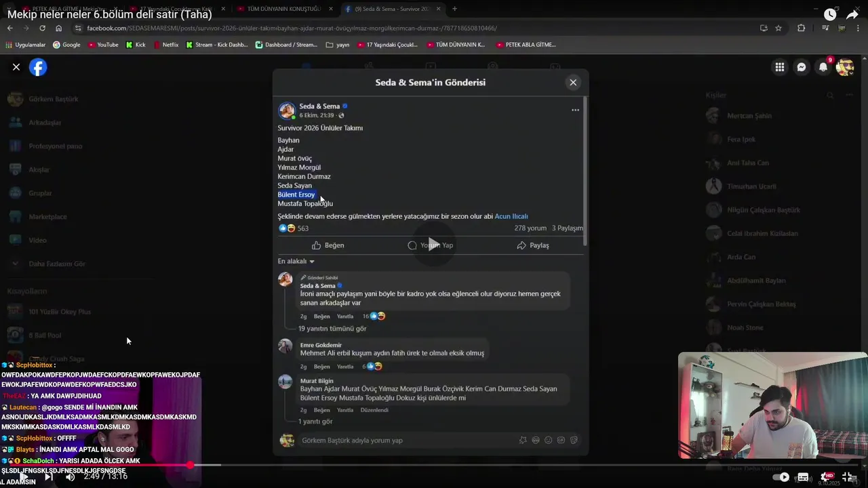Reply to Murat Bilgin's comment with Yanıtla
The image size is (868, 488).
click(x=345, y=410)
